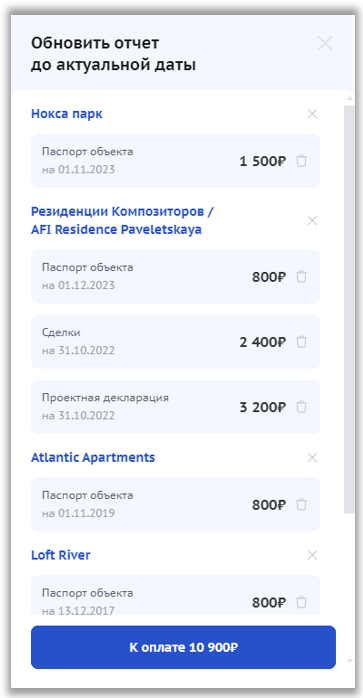
Task: Close the Обновить отчет dialog
Action: click(325, 43)
